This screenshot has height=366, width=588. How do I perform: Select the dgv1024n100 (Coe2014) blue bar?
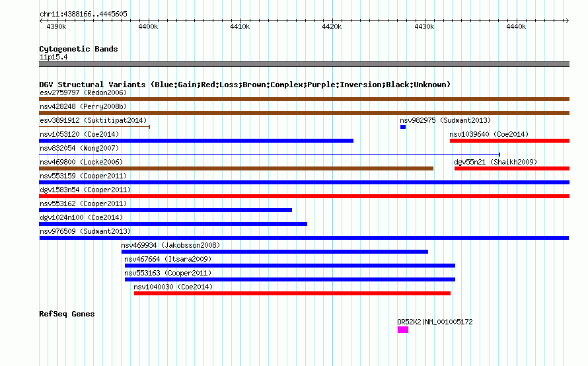tap(173, 224)
